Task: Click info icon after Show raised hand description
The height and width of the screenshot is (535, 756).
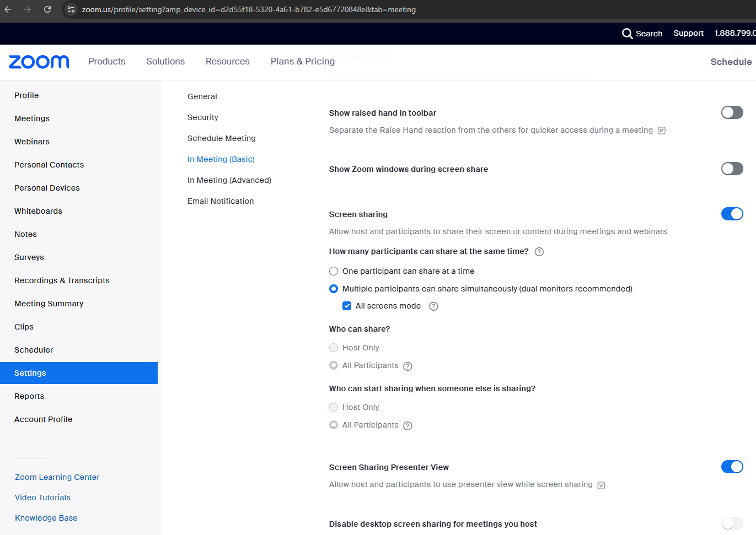Action: click(x=662, y=131)
